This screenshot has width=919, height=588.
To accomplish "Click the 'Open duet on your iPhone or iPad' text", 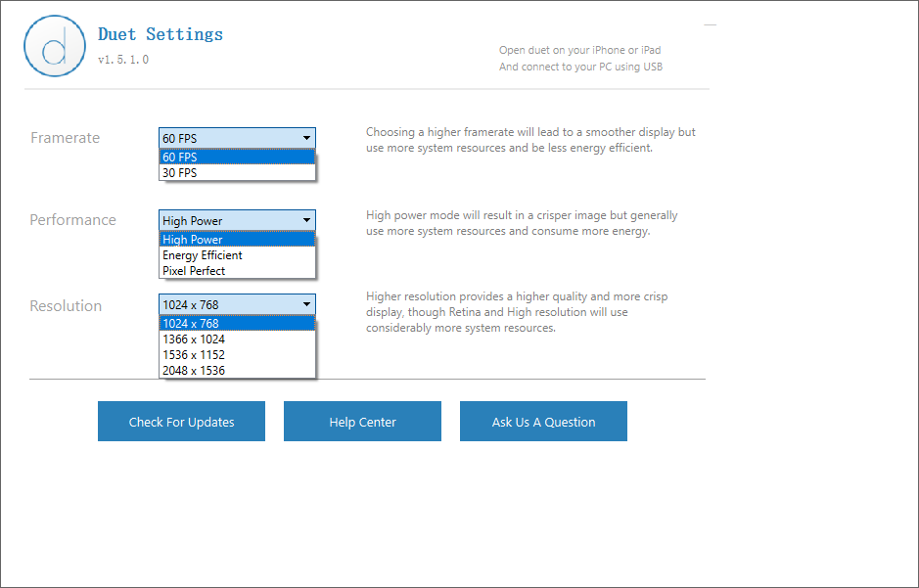I will [579, 50].
